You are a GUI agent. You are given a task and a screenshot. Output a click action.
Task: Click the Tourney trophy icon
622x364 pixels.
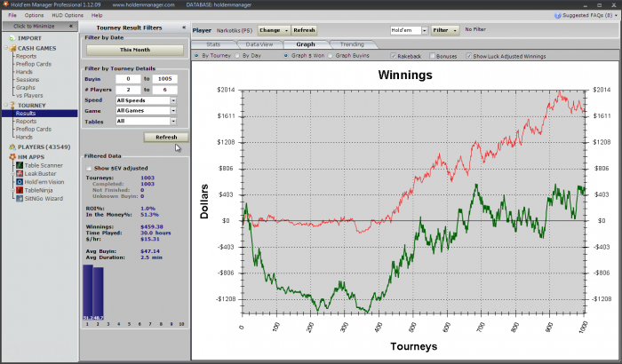point(12,106)
